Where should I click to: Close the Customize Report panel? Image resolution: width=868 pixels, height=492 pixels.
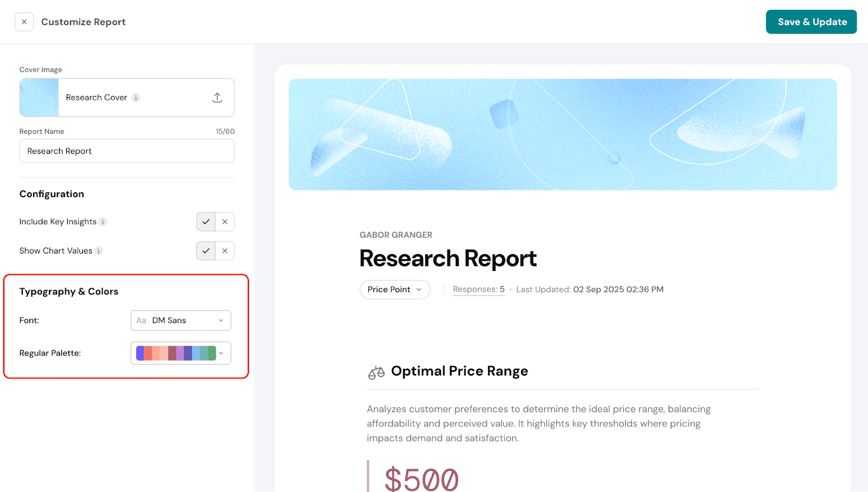pyautogui.click(x=24, y=22)
